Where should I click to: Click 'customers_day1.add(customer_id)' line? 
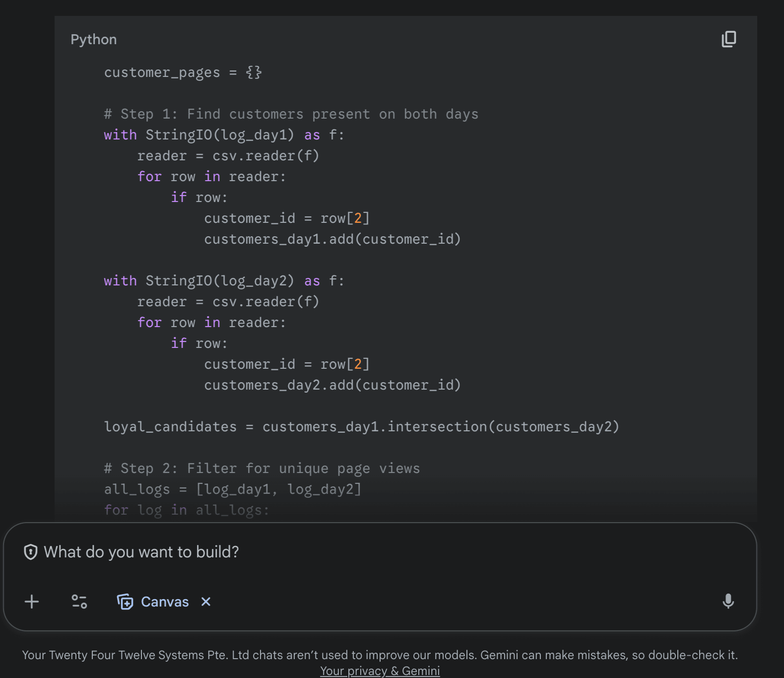[x=332, y=239]
